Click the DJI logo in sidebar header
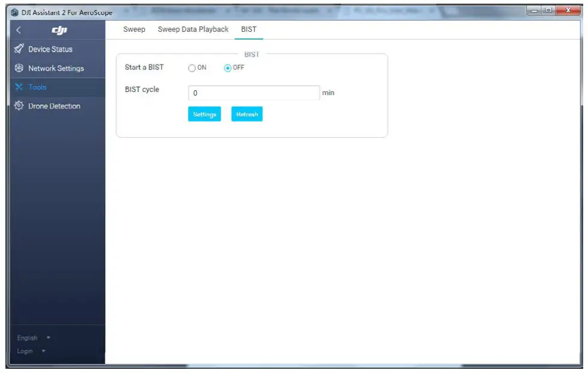 pos(60,30)
